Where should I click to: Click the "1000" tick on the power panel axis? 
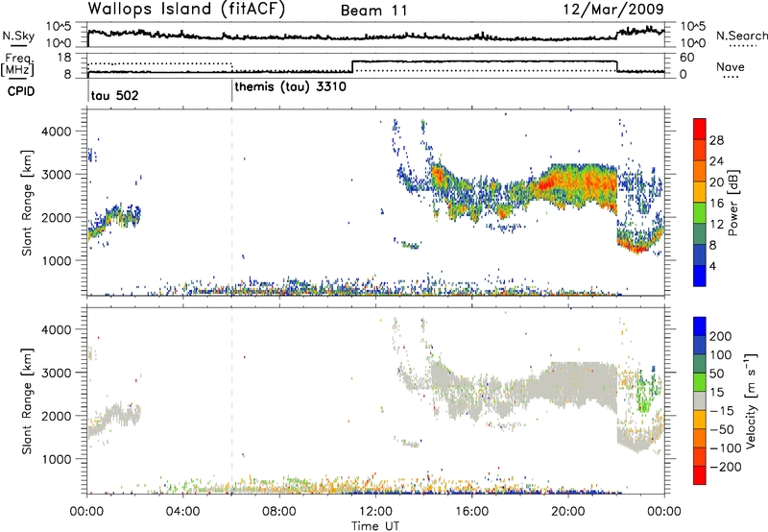click(57, 260)
